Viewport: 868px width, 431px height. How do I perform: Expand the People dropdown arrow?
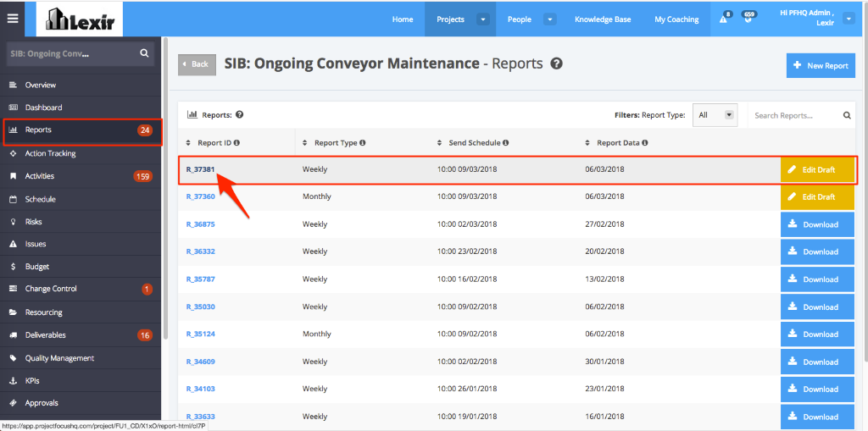[549, 19]
